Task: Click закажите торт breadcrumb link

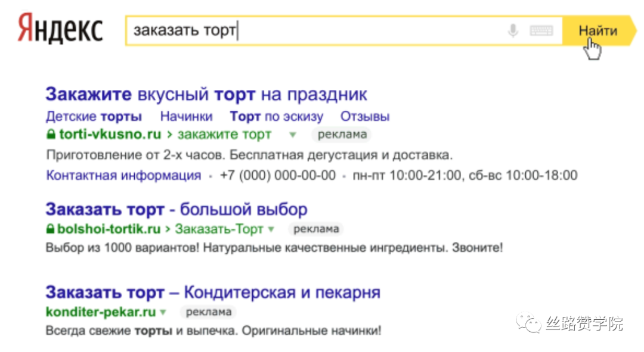Action: [224, 134]
